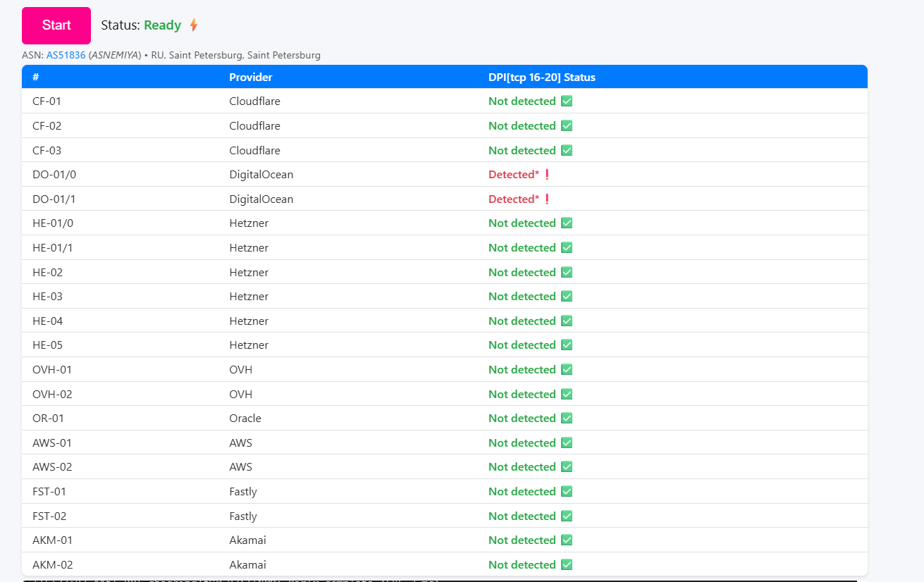Click the checkmark icon in HE-04 row

click(567, 321)
